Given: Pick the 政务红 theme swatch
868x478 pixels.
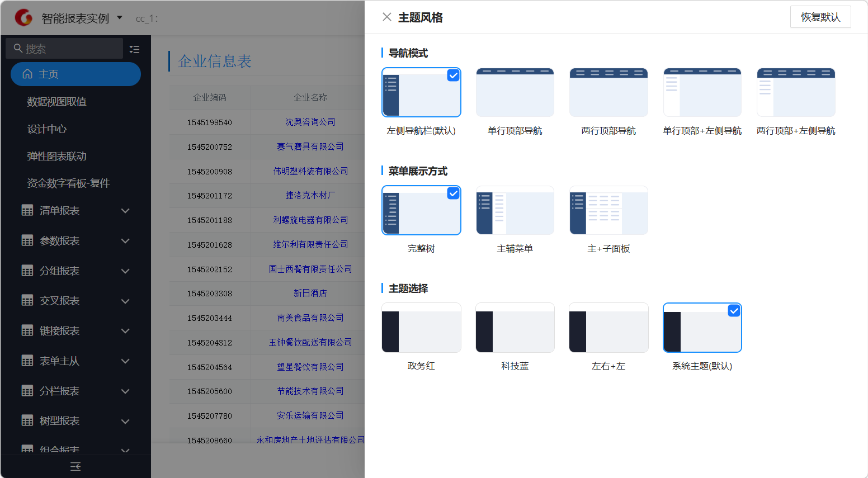Looking at the screenshot, I should [x=421, y=328].
